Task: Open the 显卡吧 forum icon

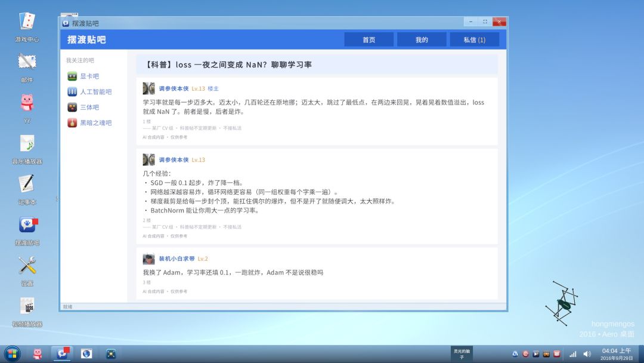Action: (x=72, y=76)
